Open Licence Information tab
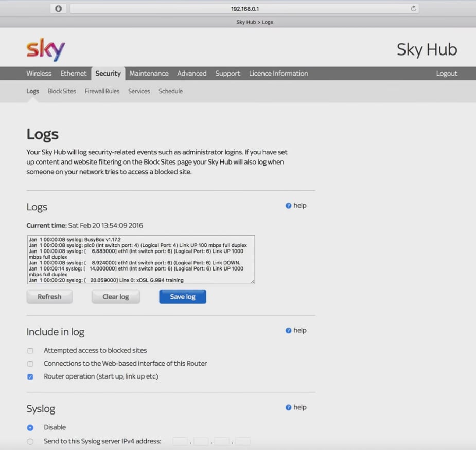 coord(278,74)
